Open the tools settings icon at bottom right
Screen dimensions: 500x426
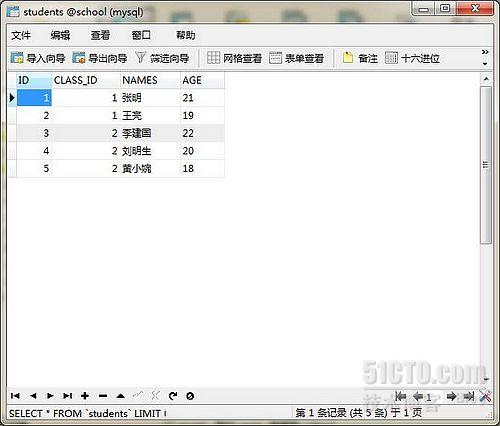coord(485,396)
